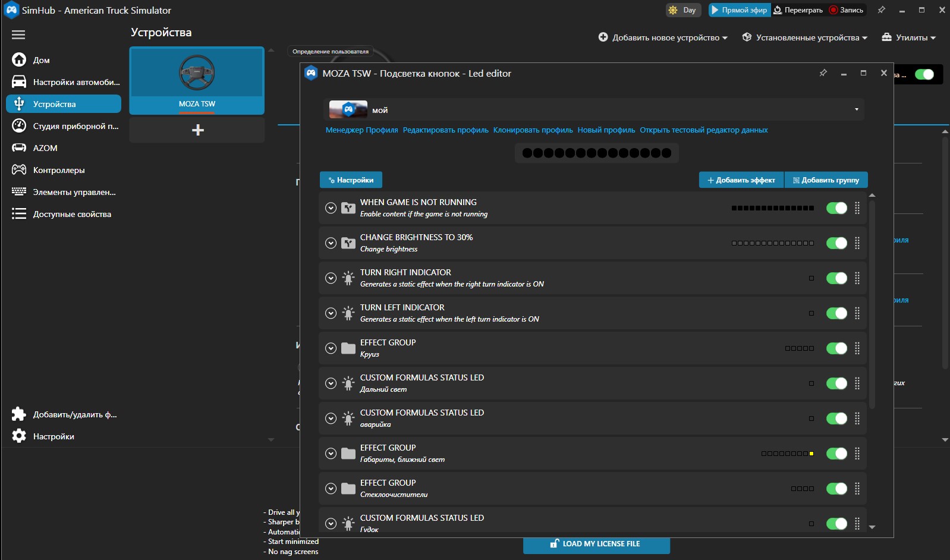Open the hamburger menu in the sidebar
This screenshot has height=560, width=950.
(18, 34)
